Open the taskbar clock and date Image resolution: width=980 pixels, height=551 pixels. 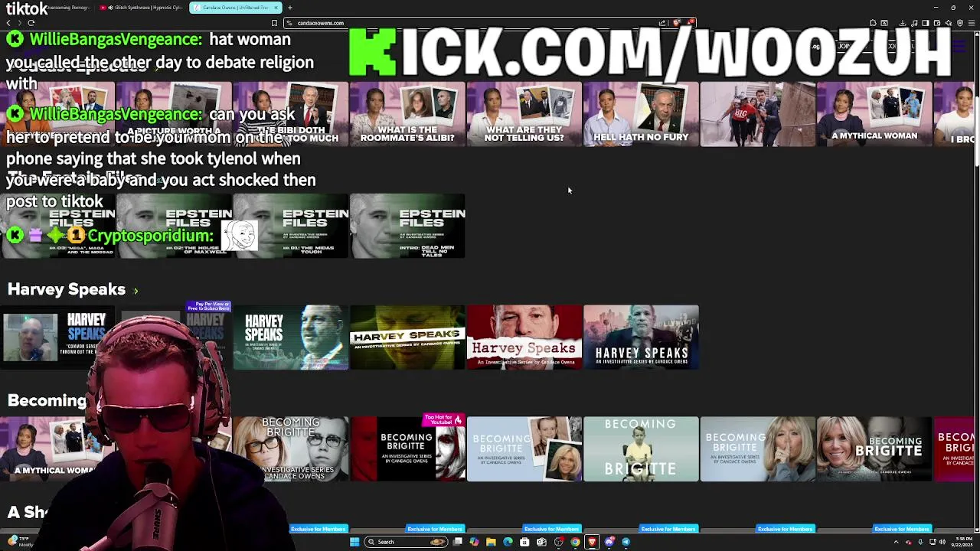pyautogui.click(x=963, y=542)
